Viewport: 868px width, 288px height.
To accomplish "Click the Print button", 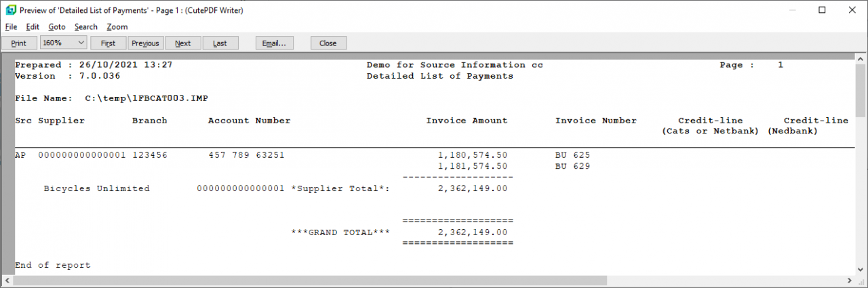I will point(19,43).
